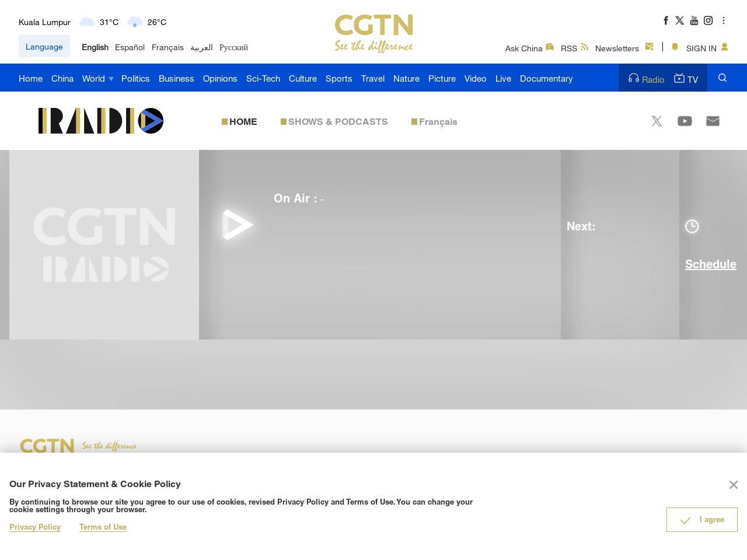Image resolution: width=747 pixels, height=560 pixels.
Task: Open the YouTube icon in top header
Action: click(694, 20)
